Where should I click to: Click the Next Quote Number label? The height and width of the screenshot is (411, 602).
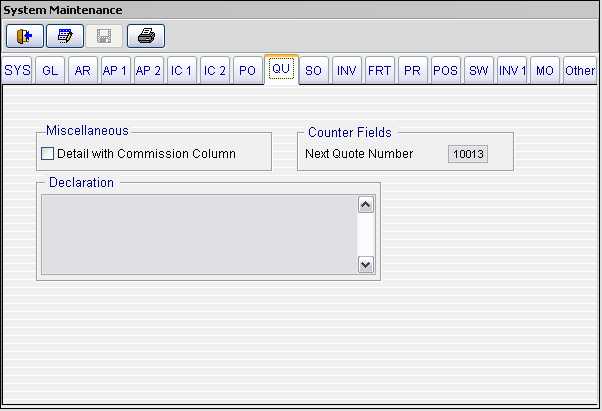click(359, 154)
